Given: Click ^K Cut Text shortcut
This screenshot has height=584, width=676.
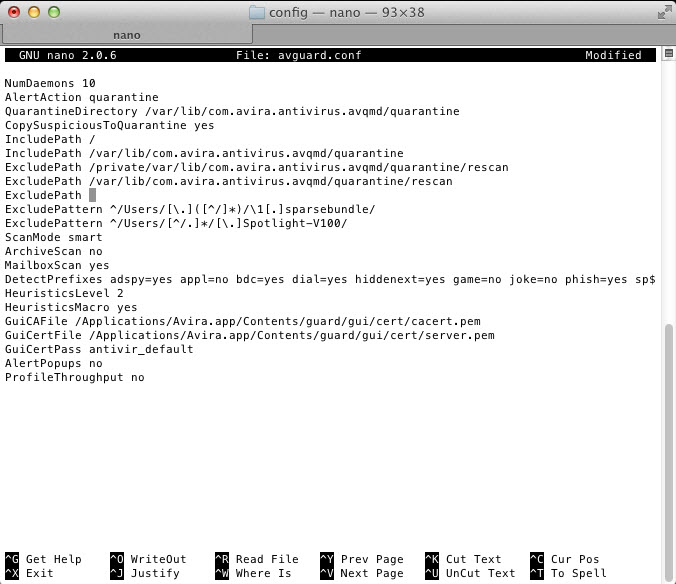Looking at the screenshot, I should click(463, 559).
